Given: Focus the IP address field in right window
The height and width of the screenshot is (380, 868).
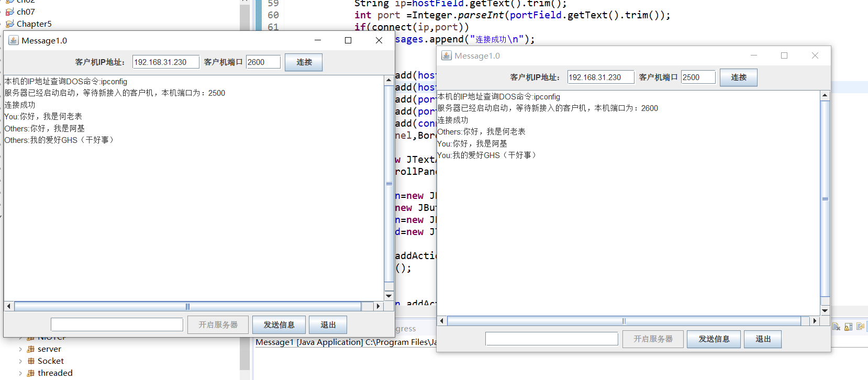Looking at the screenshot, I should 601,77.
